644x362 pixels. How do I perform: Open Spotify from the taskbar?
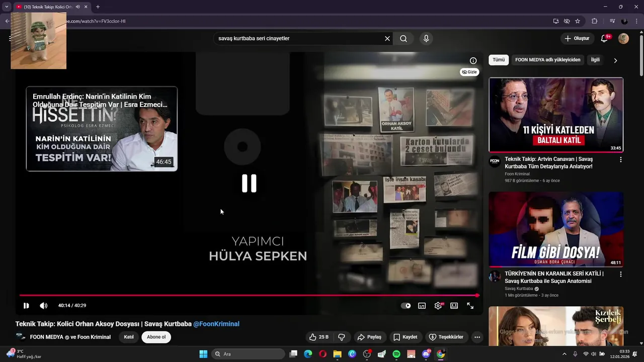(396, 354)
